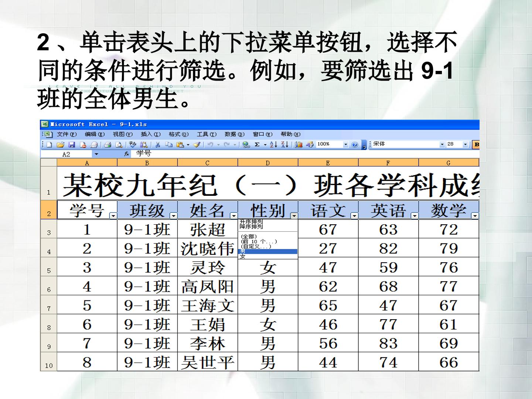Open the Name Box dropdown arrow
This screenshot has height=399, width=532.
[96, 154]
